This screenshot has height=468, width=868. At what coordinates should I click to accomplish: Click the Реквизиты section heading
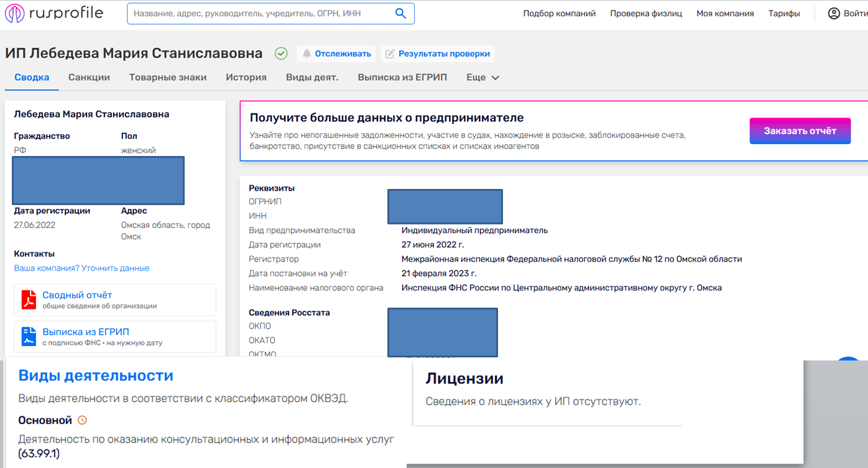point(272,188)
